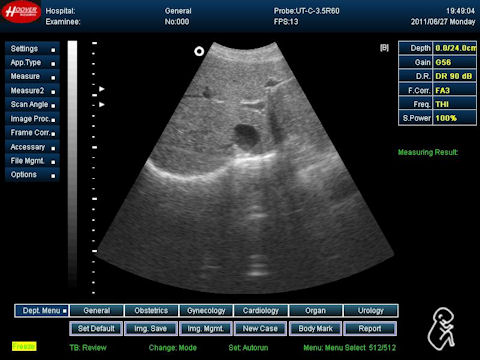Expand the App.Type menu

pyautogui.click(x=32, y=63)
